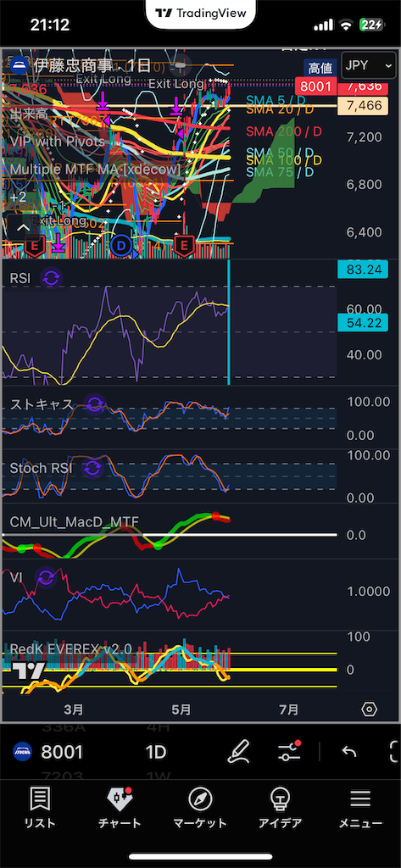401x868 pixels.
Task: Open the drawing tools pen icon
Action: [x=240, y=752]
